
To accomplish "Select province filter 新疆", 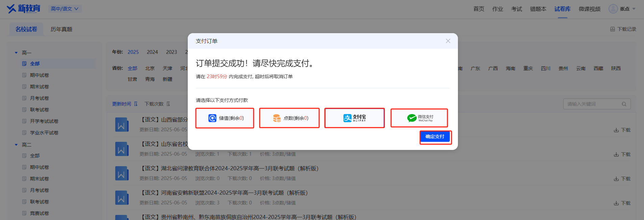I will coord(168,79).
